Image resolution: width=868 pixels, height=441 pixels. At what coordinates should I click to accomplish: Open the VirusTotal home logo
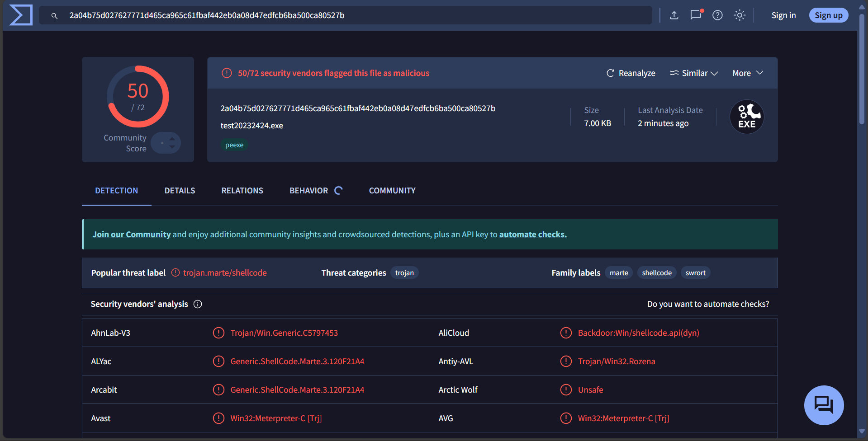pos(21,15)
